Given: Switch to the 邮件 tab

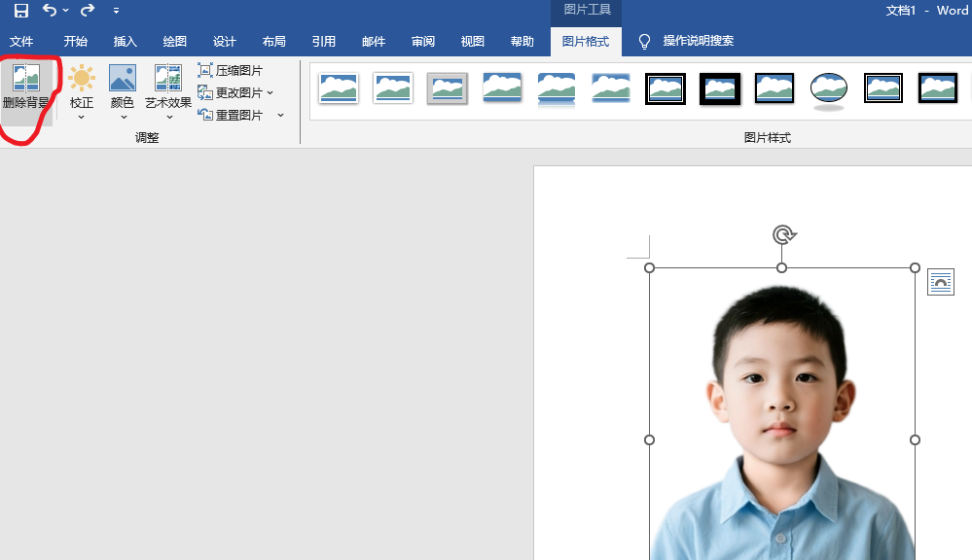Looking at the screenshot, I should (x=374, y=41).
